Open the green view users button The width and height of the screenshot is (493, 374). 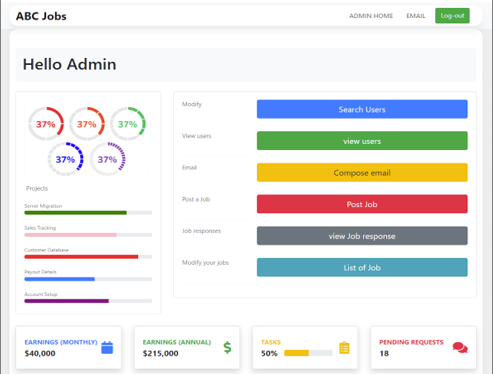[x=362, y=141]
